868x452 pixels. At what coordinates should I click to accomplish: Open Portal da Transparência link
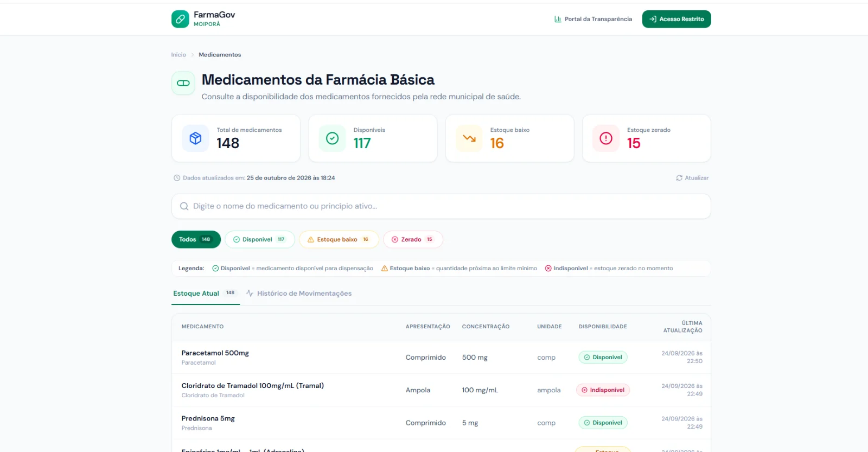tap(593, 19)
